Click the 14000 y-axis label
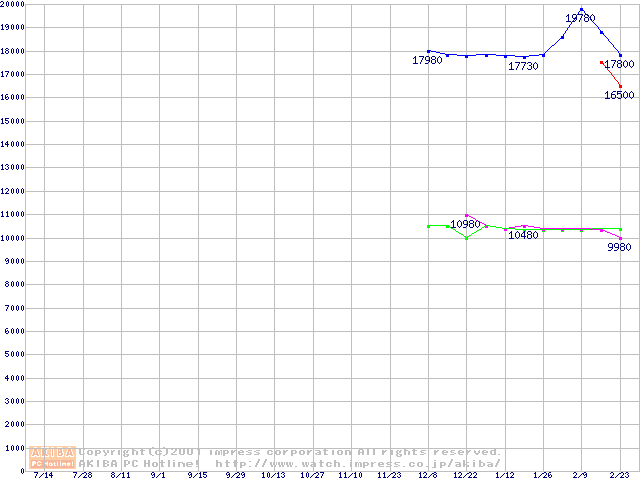640x480 pixels. tap(13, 144)
